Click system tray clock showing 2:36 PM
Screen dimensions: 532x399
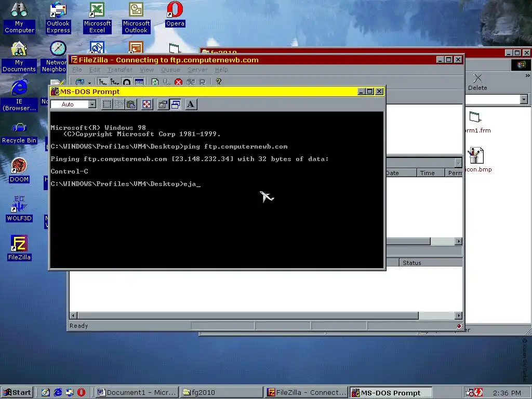tap(507, 393)
